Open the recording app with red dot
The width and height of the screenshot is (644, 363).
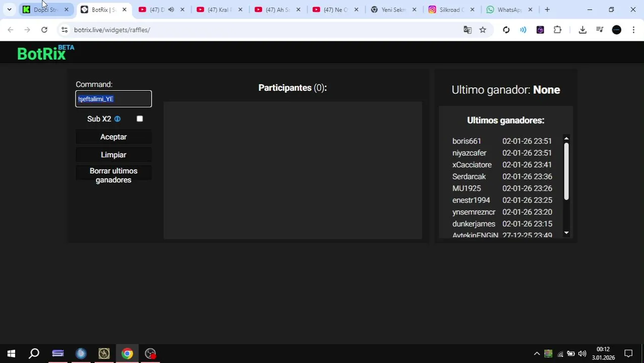[x=150, y=353]
